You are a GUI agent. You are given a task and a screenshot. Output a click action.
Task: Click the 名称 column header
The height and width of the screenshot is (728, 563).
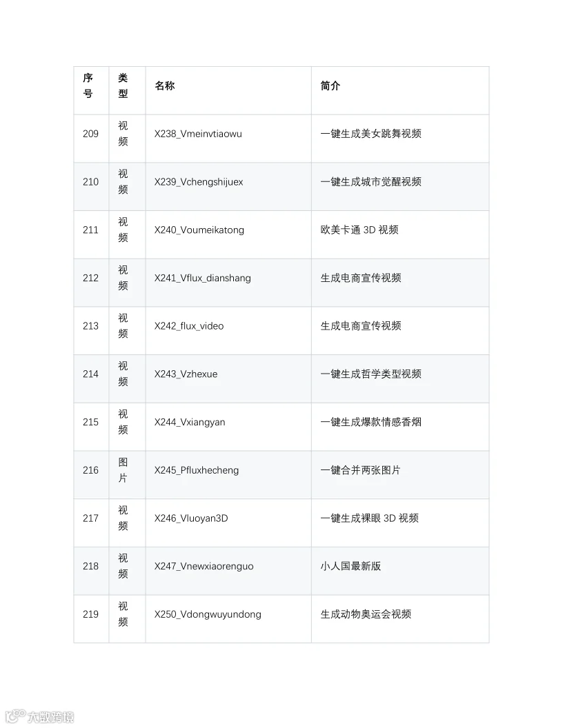click(x=164, y=86)
